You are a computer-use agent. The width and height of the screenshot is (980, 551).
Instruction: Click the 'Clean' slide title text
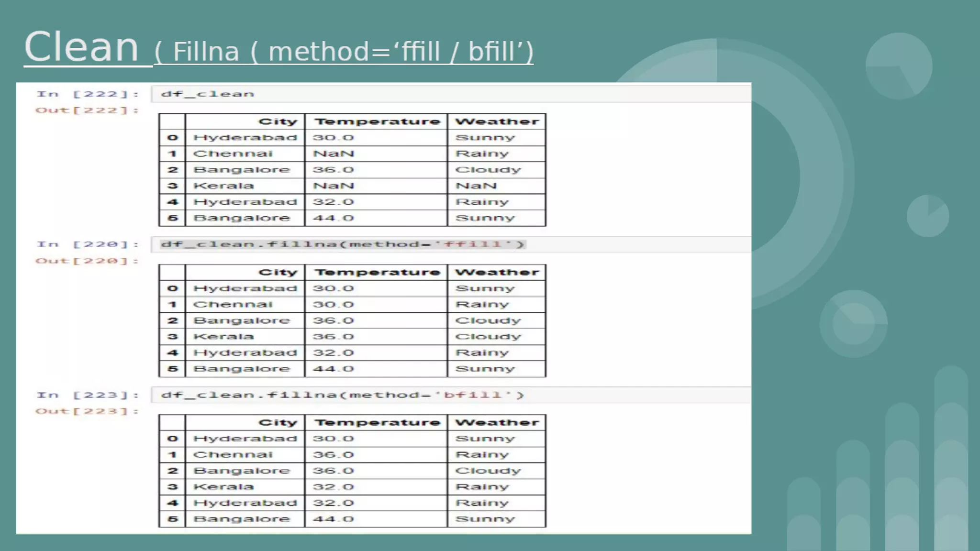81,47
